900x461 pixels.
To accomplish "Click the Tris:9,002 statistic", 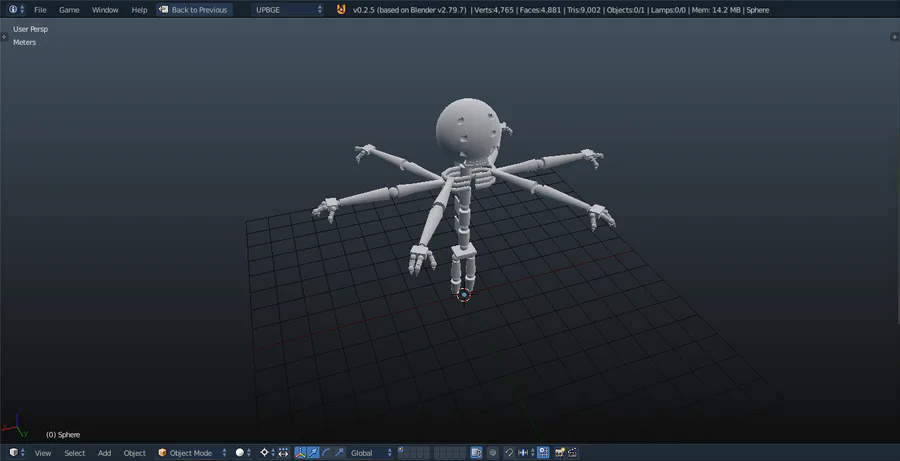I will [x=584, y=10].
